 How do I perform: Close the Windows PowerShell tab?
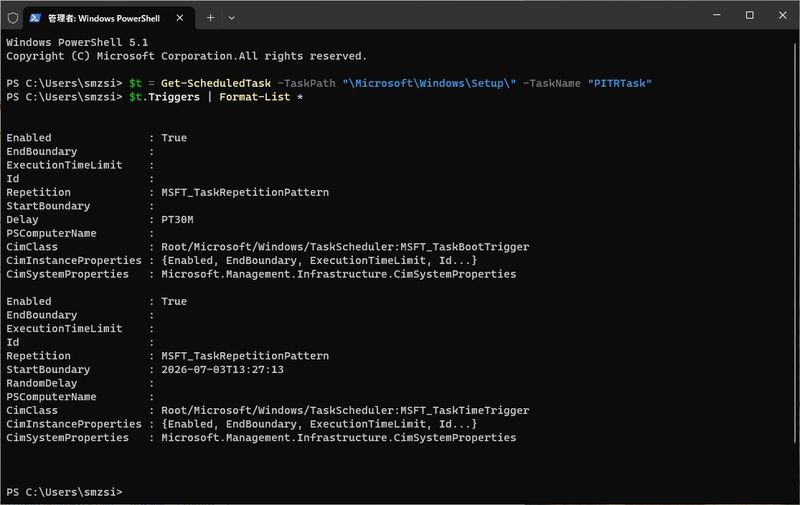point(180,18)
